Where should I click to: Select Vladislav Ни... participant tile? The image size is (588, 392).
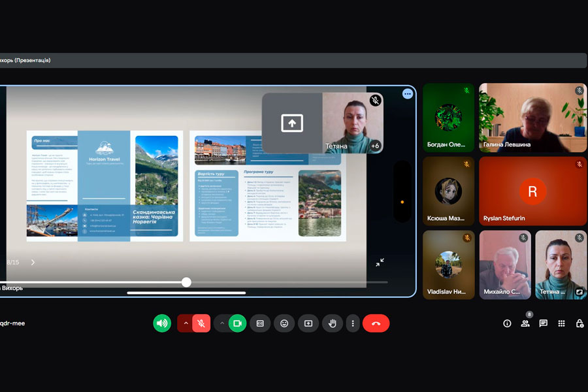448,265
